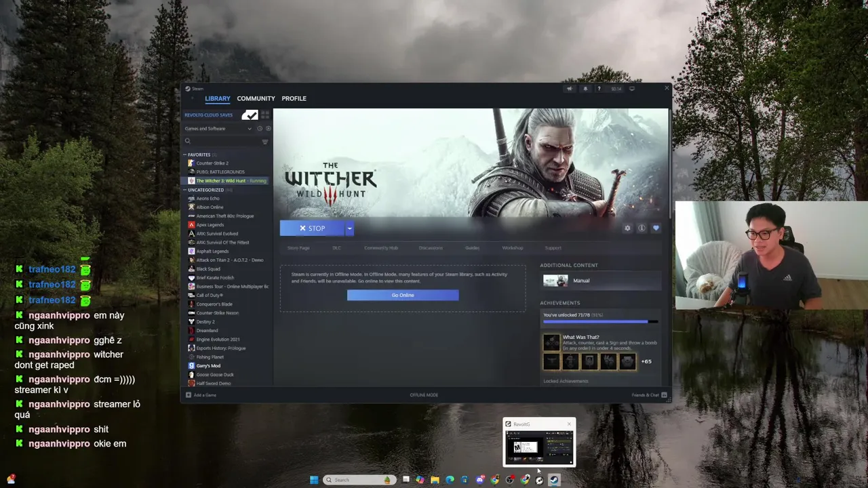Viewport: 868px width, 488px height.
Task: Open the Manual additional content
Action: pos(601,281)
